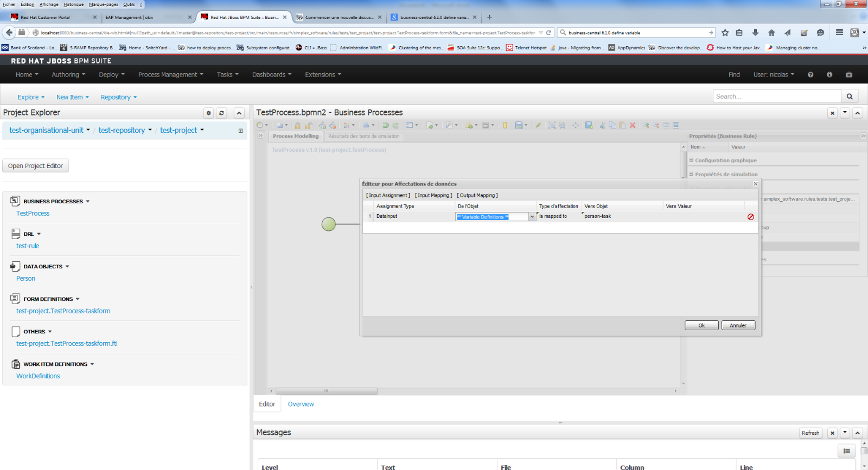The image size is (868, 470).
Task: Open the Process Management menu
Action: click(171, 75)
